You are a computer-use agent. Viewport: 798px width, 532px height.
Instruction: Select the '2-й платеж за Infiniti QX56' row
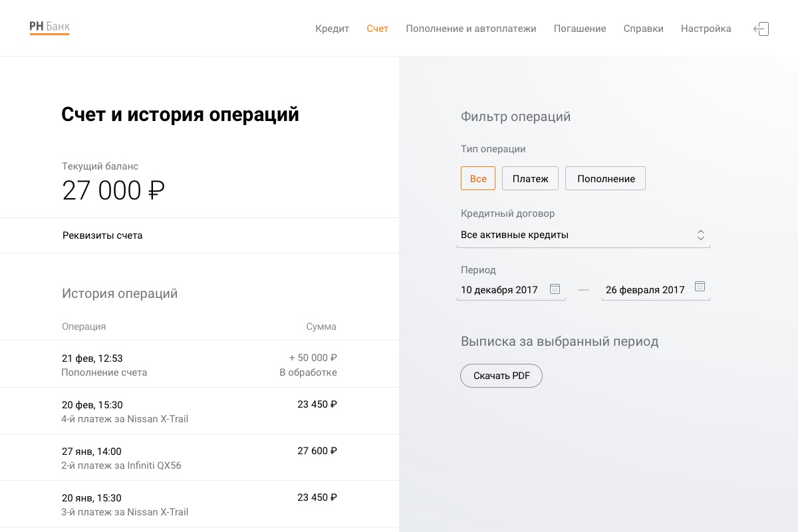(199, 458)
